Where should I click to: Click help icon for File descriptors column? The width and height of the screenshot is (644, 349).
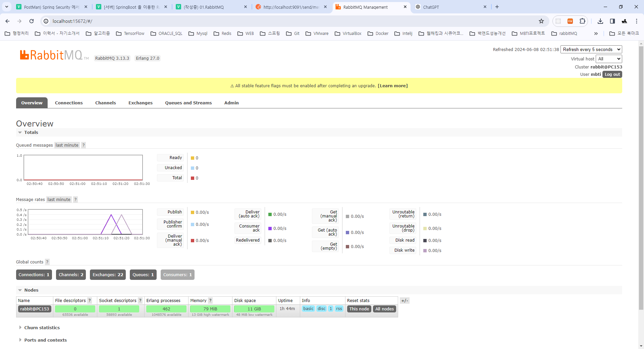[90, 300]
